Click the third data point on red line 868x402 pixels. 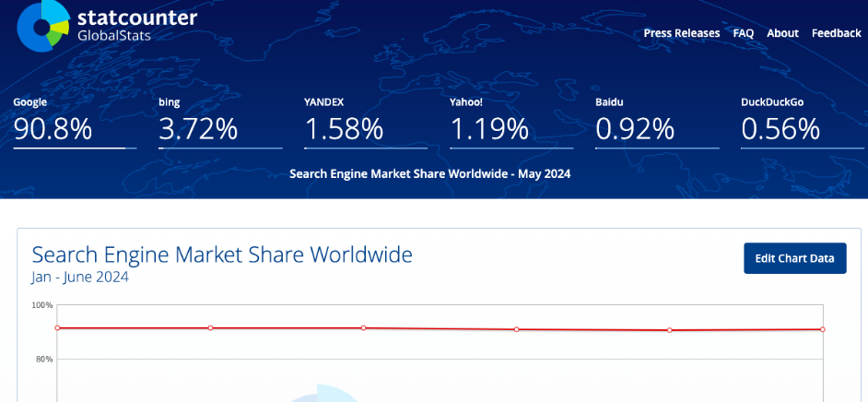pos(364,327)
